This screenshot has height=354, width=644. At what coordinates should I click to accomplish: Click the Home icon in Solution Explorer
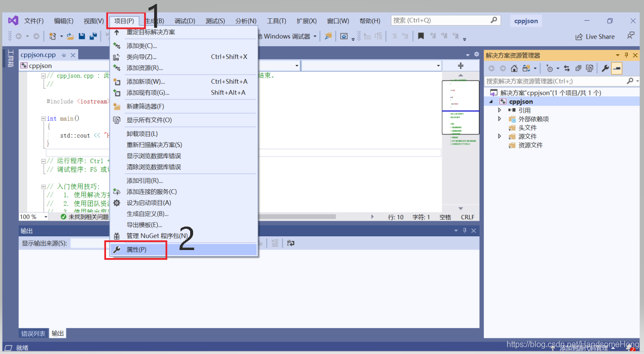point(514,68)
